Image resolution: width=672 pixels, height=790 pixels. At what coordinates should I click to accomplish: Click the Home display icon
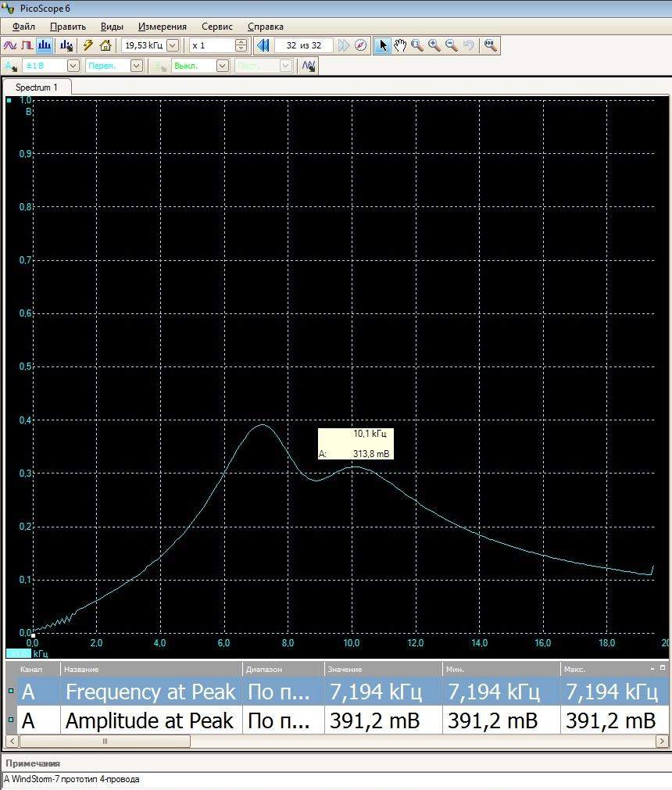pyautogui.click(x=105, y=45)
